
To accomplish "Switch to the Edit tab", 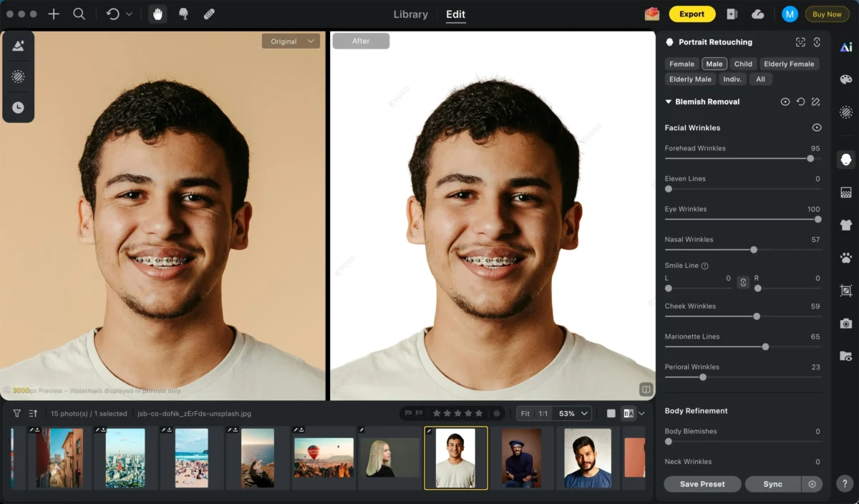I will [x=456, y=14].
